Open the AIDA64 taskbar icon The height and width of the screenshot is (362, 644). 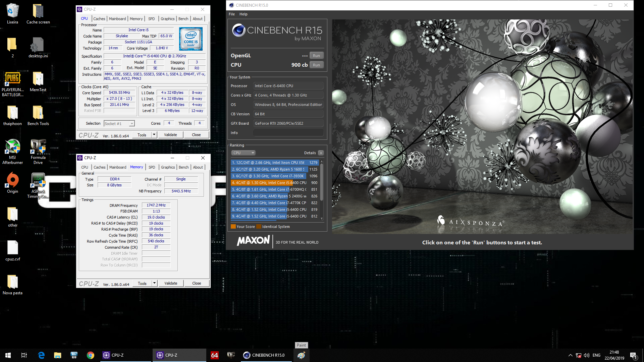[x=215, y=355]
